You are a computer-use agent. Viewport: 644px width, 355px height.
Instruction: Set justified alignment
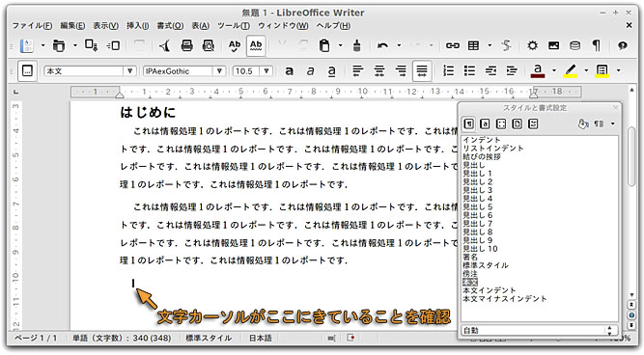tap(422, 71)
